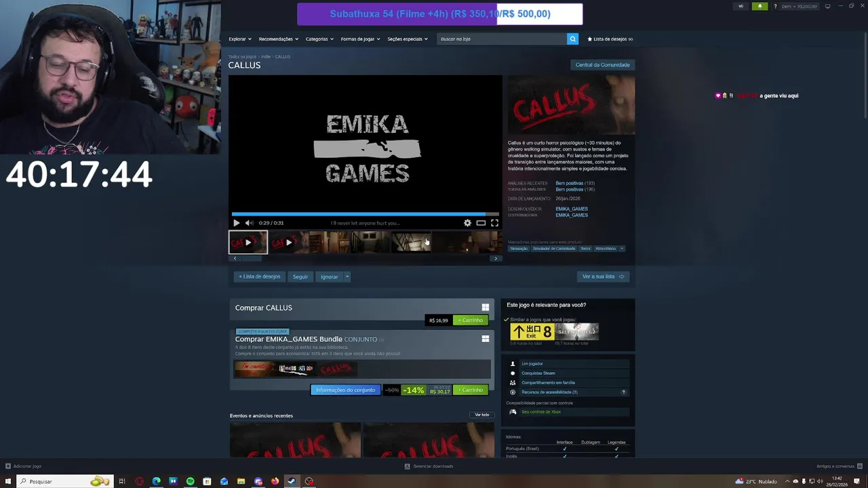Open the Windows Start button
868x488 pixels.
tap(8, 481)
